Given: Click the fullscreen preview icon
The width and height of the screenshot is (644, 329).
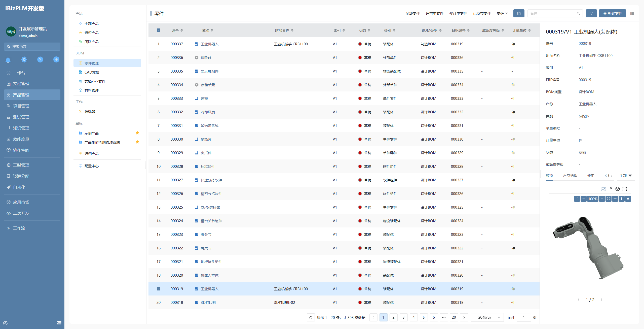Looking at the screenshot, I should point(625,189).
